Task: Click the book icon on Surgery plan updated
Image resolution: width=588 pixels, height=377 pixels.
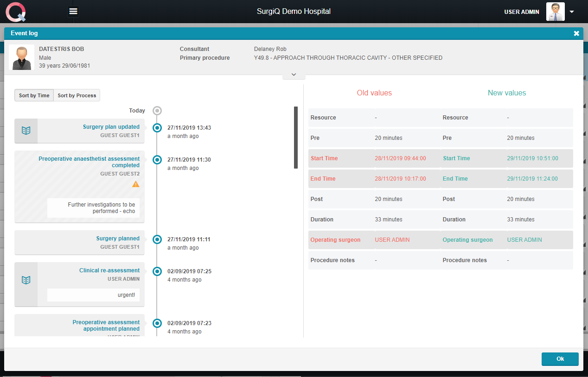Action: pos(26,131)
